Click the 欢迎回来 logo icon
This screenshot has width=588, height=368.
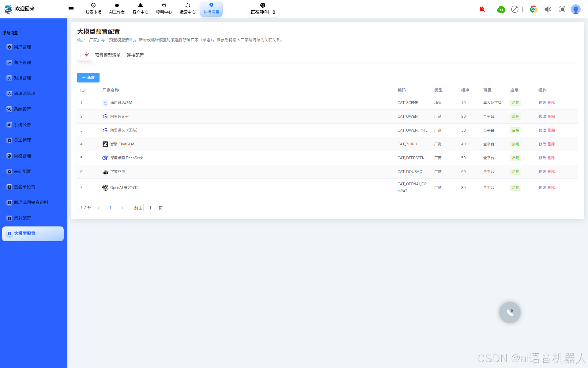8,9
